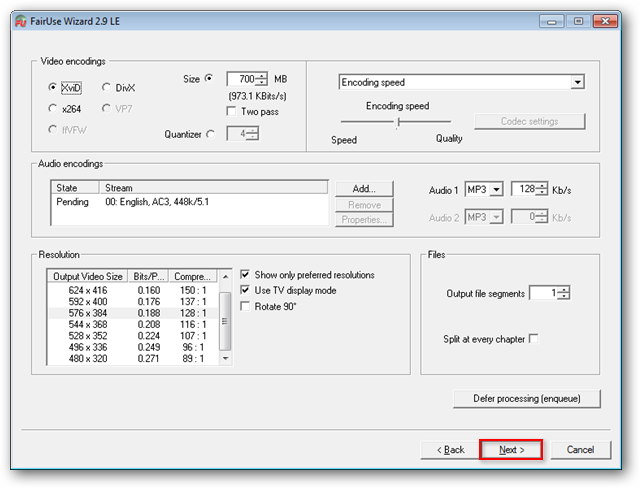
Task: Select the 528 x 352 resolution row
Action: [x=134, y=336]
